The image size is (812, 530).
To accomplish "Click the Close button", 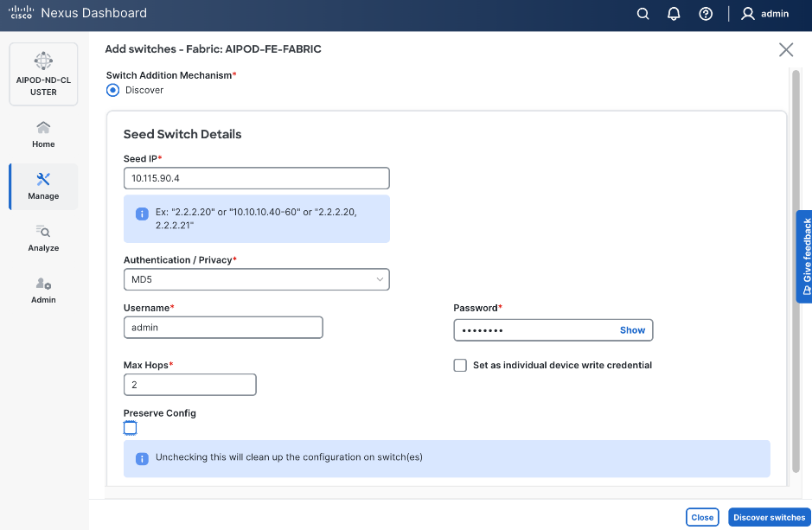I will click(702, 517).
